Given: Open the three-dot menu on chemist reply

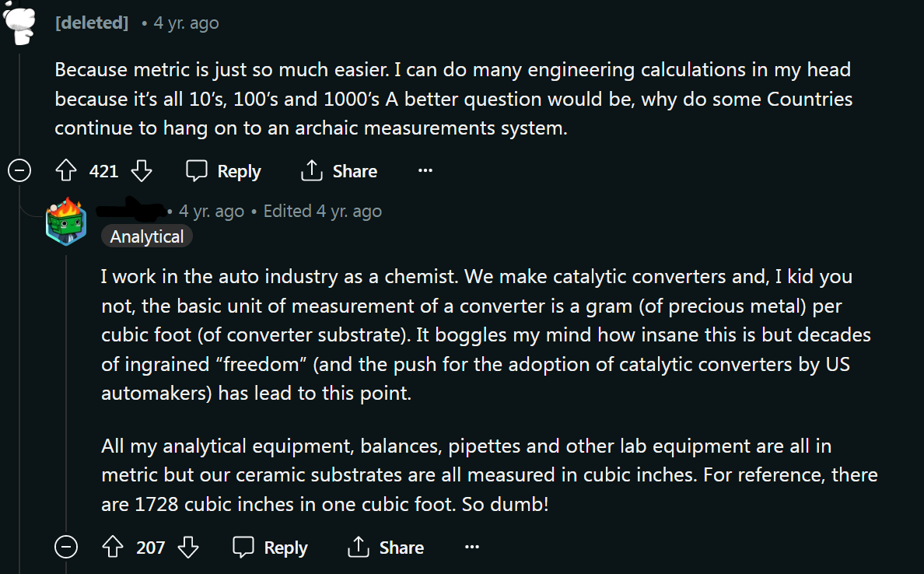Looking at the screenshot, I should coord(472,547).
